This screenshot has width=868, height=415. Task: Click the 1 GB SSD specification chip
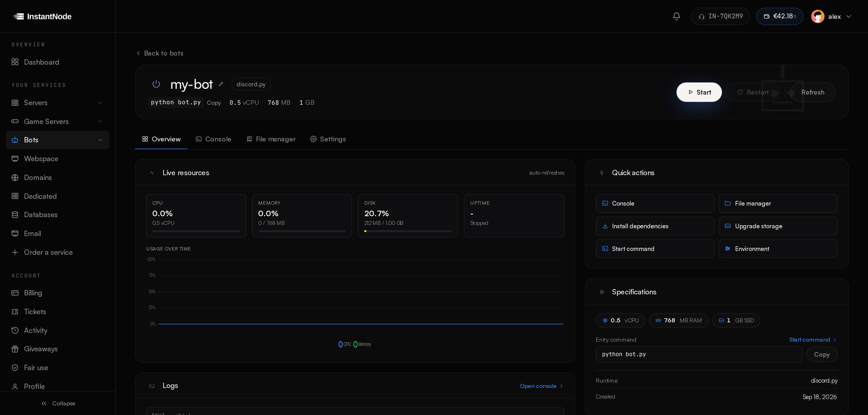(736, 321)
